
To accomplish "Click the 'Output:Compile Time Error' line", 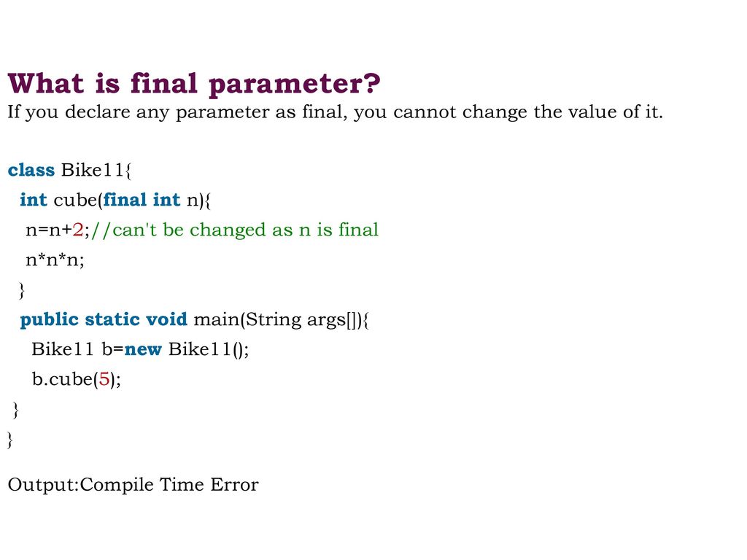I will [133, 485].
